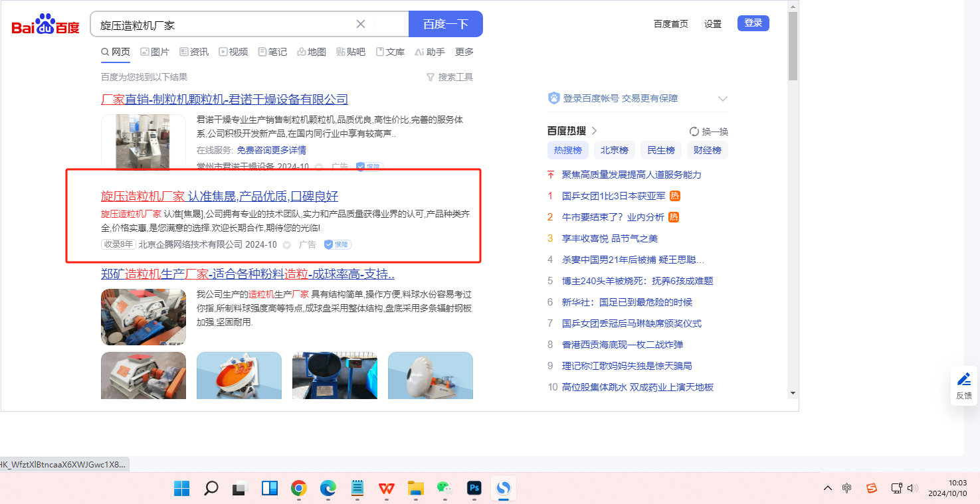Switch to the 图片 search tab
The height and width of the screenshot is (504, 980).
point(155,52)
